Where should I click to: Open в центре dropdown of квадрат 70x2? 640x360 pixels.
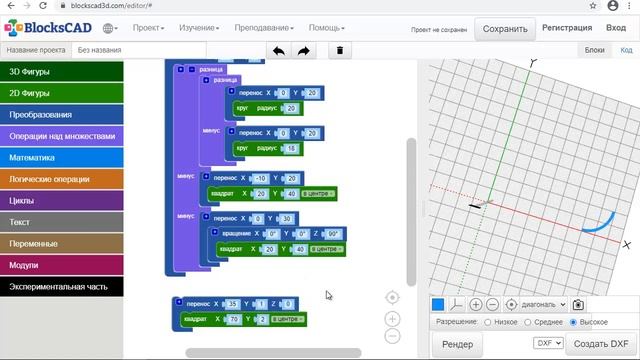[x=288, y=319]
